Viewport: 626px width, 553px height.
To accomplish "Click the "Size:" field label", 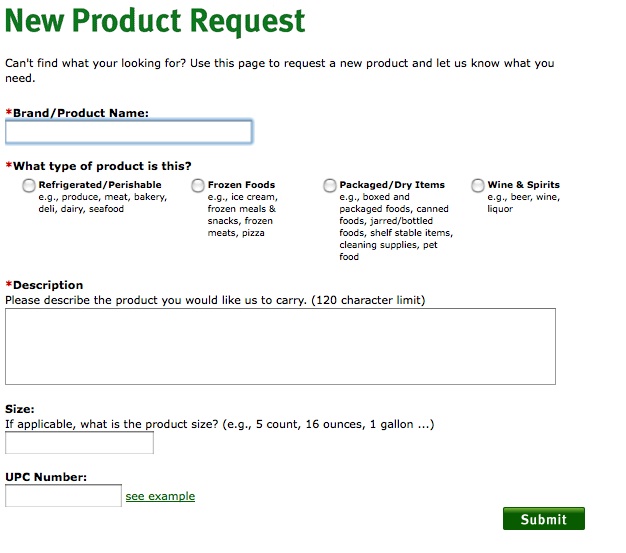I will click(20, 409).
